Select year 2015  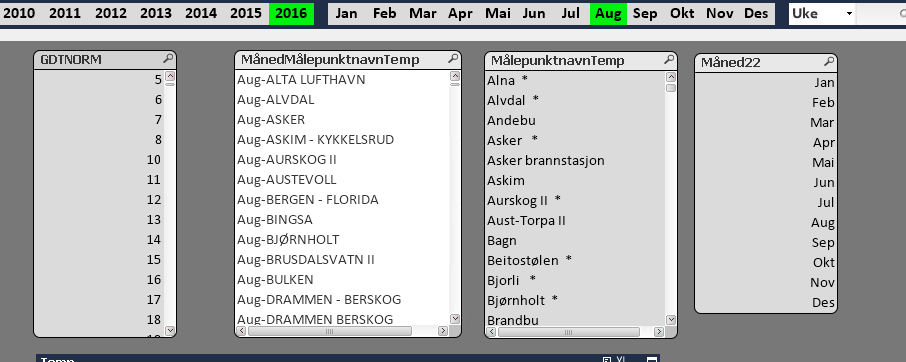tap(246, 14)
